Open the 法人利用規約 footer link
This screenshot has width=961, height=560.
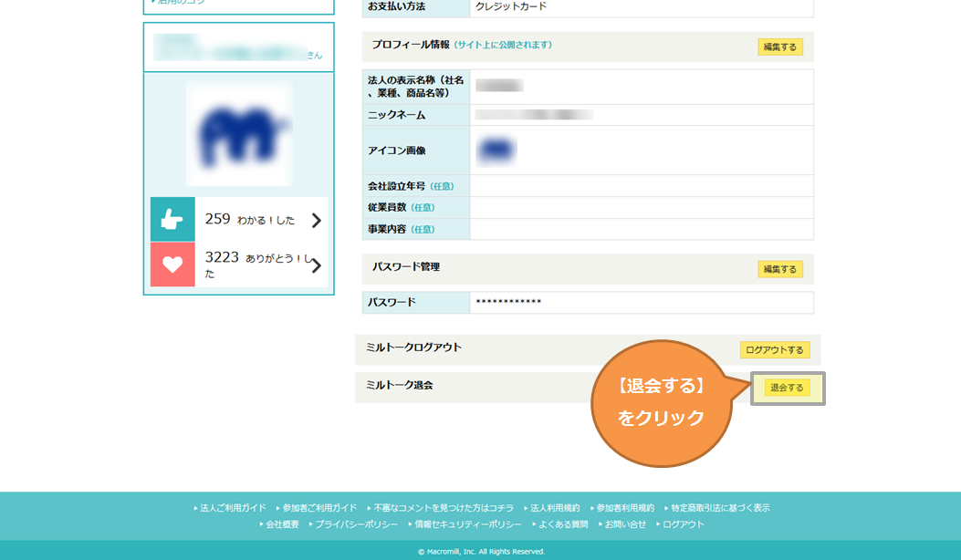[x=555, y=508]
